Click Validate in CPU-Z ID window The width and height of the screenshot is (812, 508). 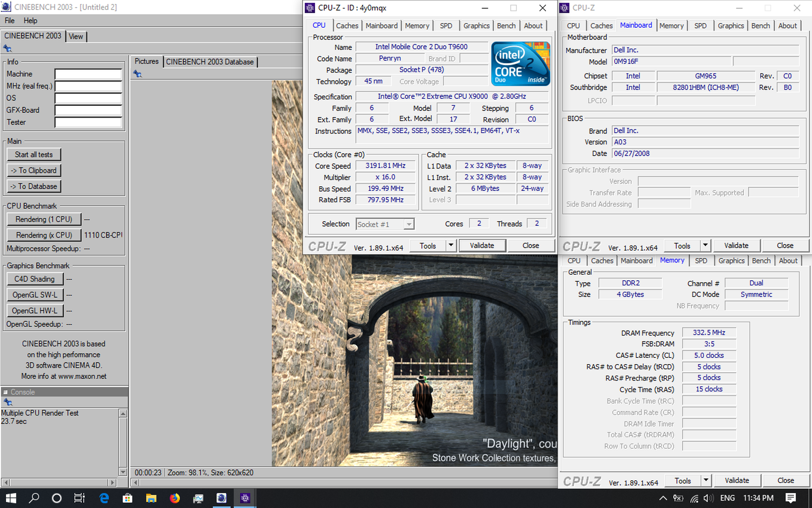[x=482, y=245]
